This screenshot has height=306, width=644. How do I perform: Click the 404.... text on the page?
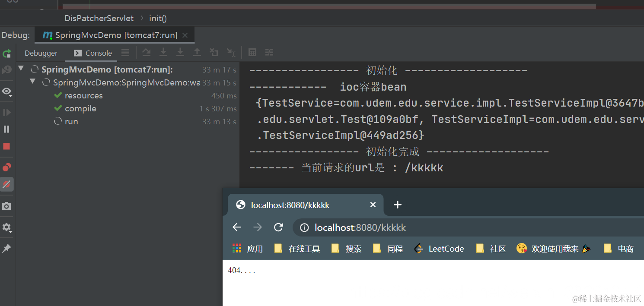click(x=242, y=271)
